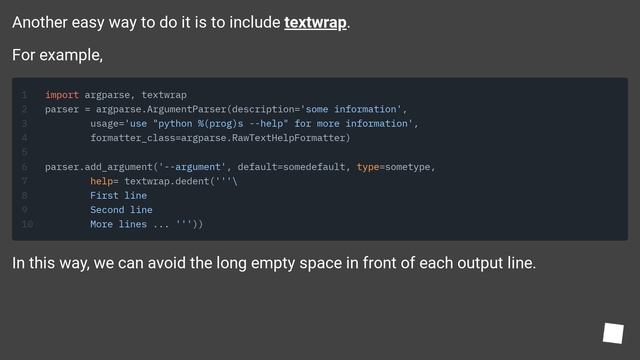
Task: Click 'formatter_class=argparse.RawTextHelpFormatter)' line
Action: (x=220, y=138)
